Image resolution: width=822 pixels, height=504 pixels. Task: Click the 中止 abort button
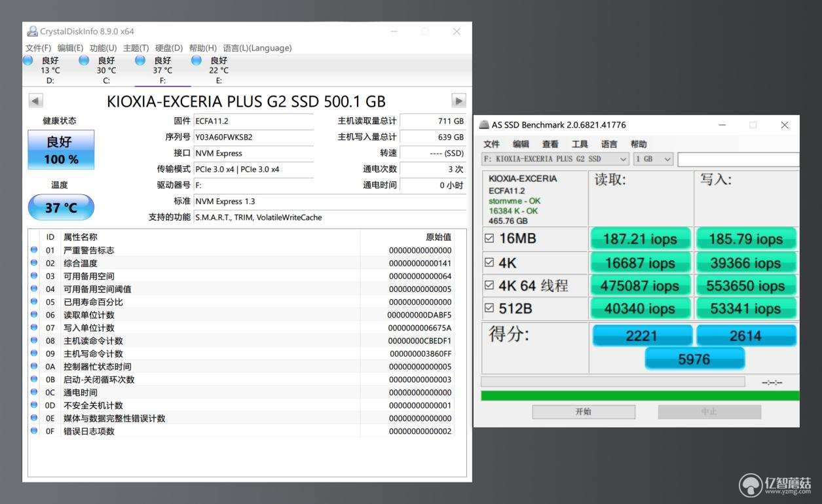click(709, 412)
